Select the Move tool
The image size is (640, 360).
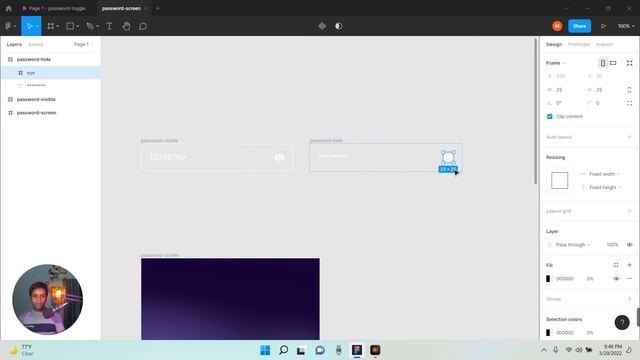(x=29, y=26)
